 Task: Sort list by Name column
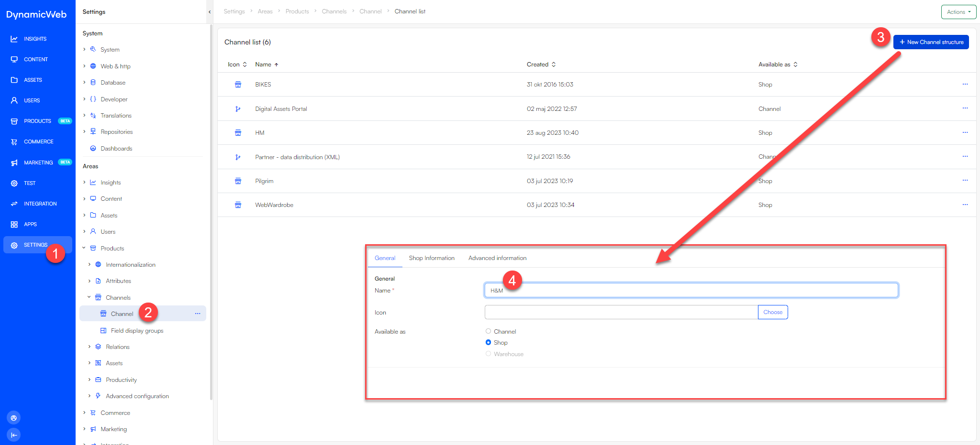267,65
